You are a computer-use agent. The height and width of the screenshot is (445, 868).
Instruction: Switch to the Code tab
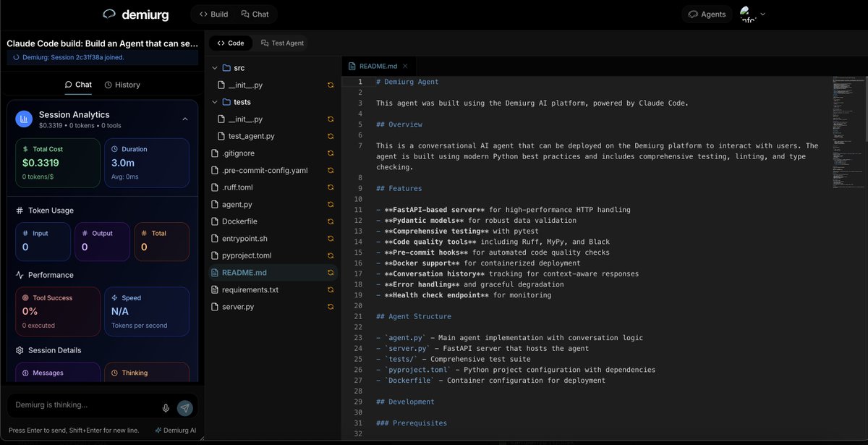231,43
